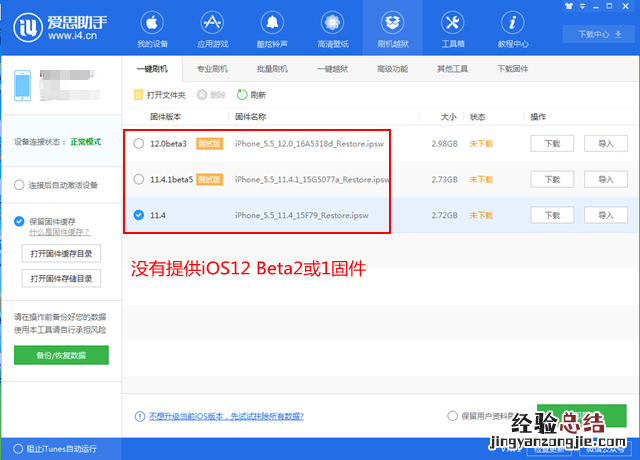Open the 酷炫铃声 ringtones section

(272, 30)
